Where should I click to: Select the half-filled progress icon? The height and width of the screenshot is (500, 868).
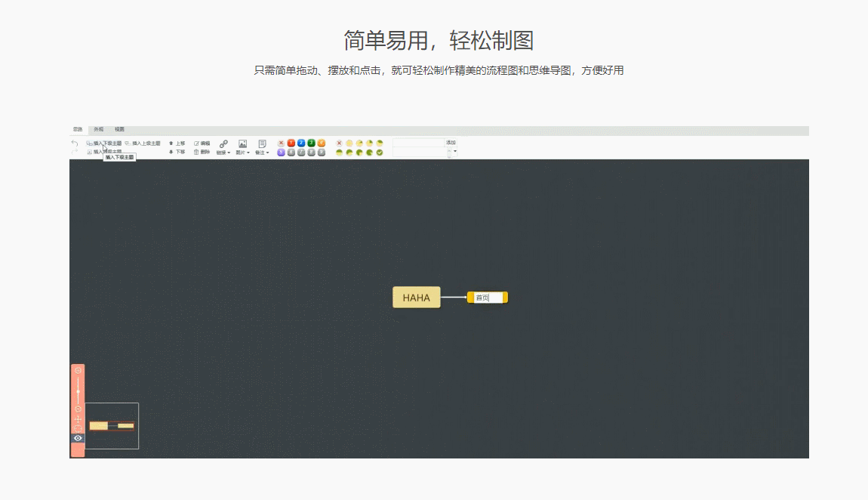[x=340, y=153]
